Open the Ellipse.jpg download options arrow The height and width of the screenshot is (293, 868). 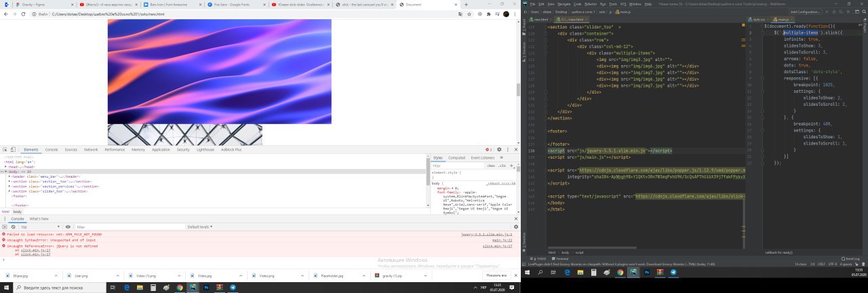(56, 276)
